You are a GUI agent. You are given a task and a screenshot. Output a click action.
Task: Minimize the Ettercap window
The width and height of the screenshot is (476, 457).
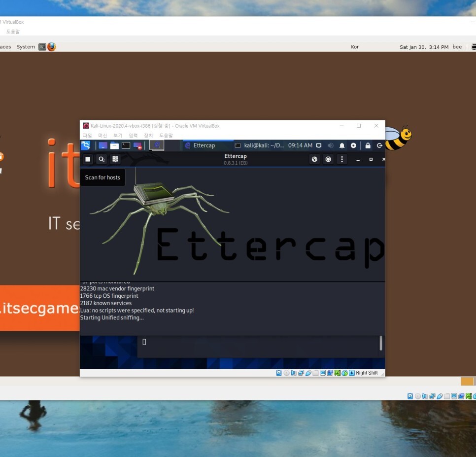[x=358, y=159]
